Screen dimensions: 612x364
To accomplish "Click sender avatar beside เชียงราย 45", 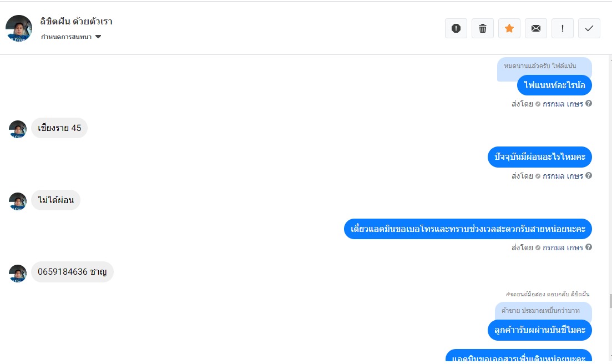I will [18, 129].
